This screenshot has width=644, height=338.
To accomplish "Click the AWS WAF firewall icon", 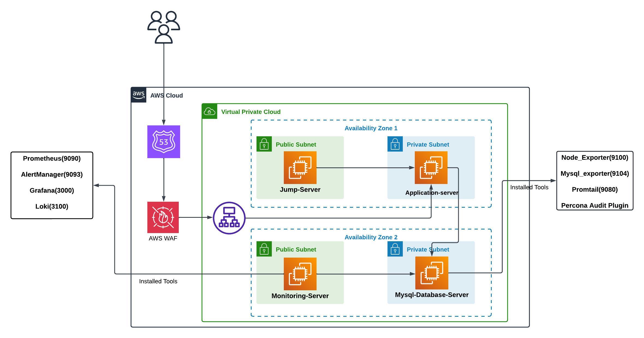I will point(163,218).
